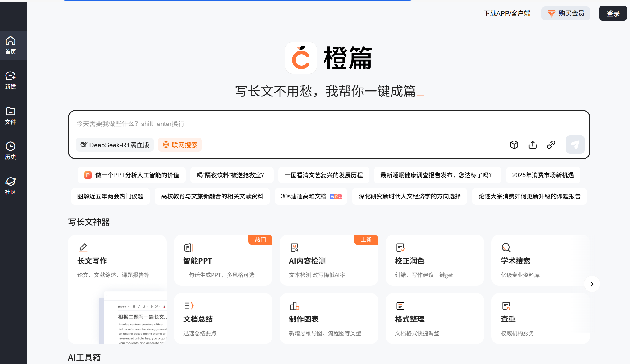Click the 热门 badge on 智能PPT card
The height and width of the screenshot is (364, 630).
tap(260, 240)
